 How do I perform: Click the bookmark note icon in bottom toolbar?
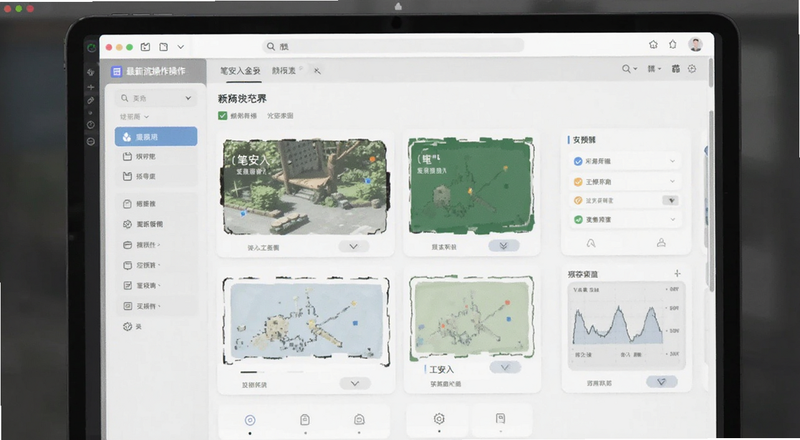point(500,419)
